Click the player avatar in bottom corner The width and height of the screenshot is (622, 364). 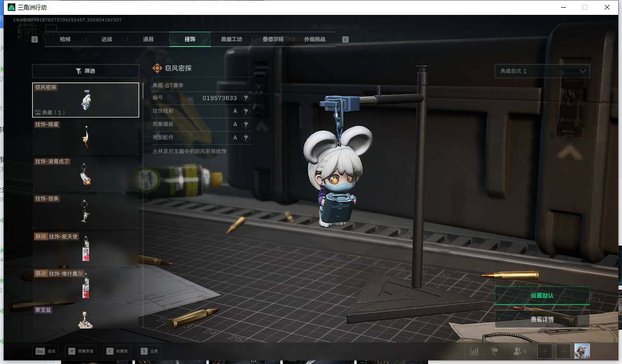(x=582, y=351)
